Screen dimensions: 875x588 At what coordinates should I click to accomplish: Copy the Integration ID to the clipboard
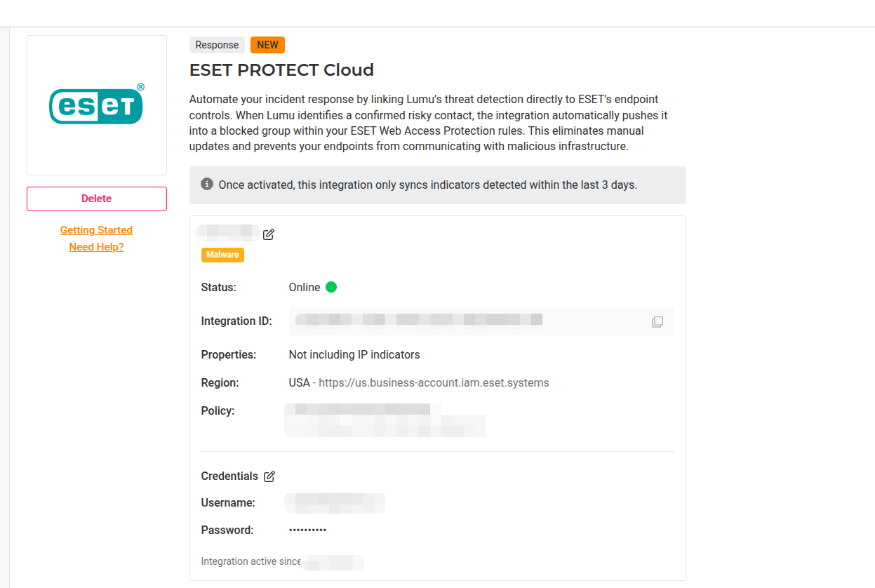click(657, 321)
